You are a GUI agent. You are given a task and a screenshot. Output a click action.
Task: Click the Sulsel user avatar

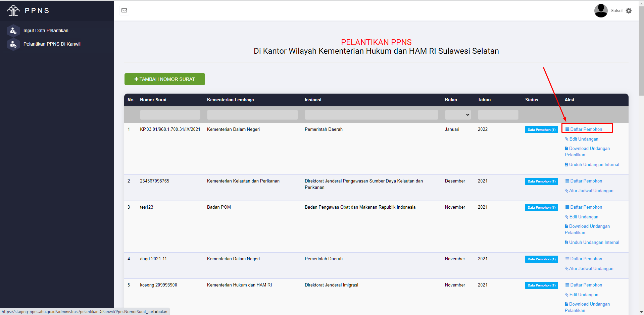pyautogui.click(x=601, y=11)
